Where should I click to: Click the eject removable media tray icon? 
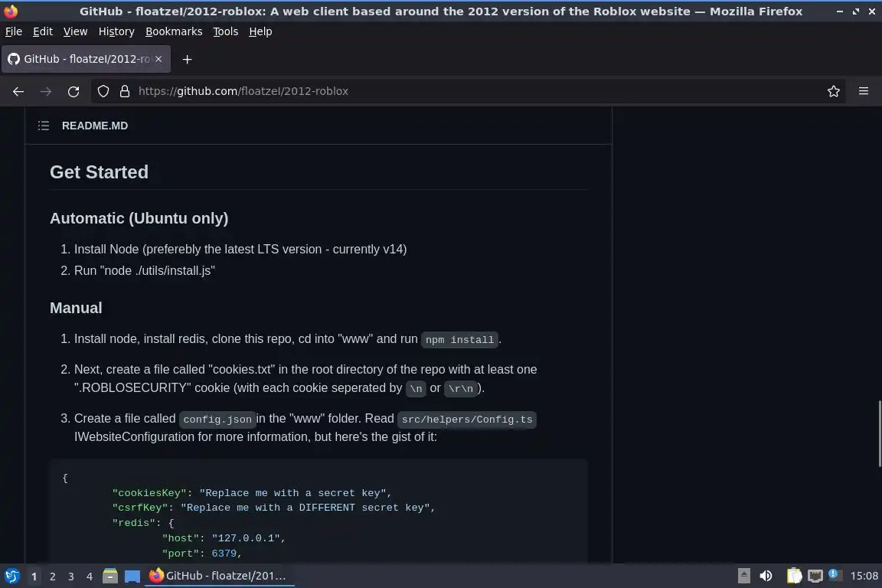click(743, 576)
